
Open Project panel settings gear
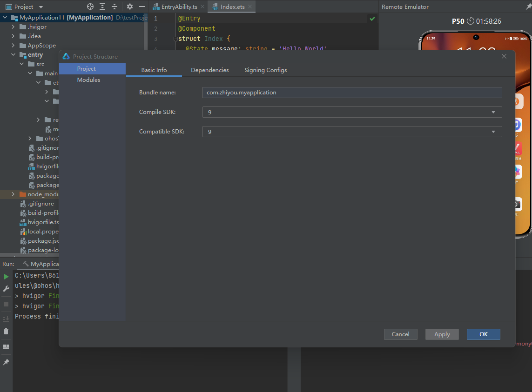[129, 7]
